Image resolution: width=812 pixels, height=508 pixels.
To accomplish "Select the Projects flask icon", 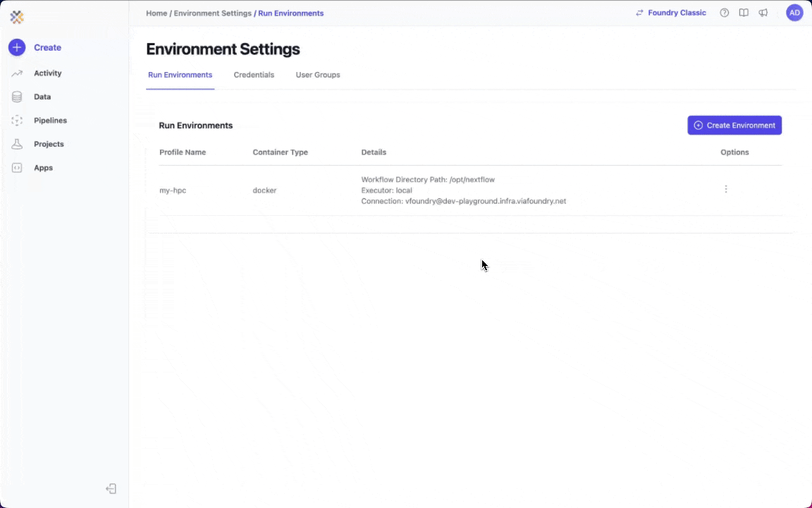I will click(x=17, y=144).
